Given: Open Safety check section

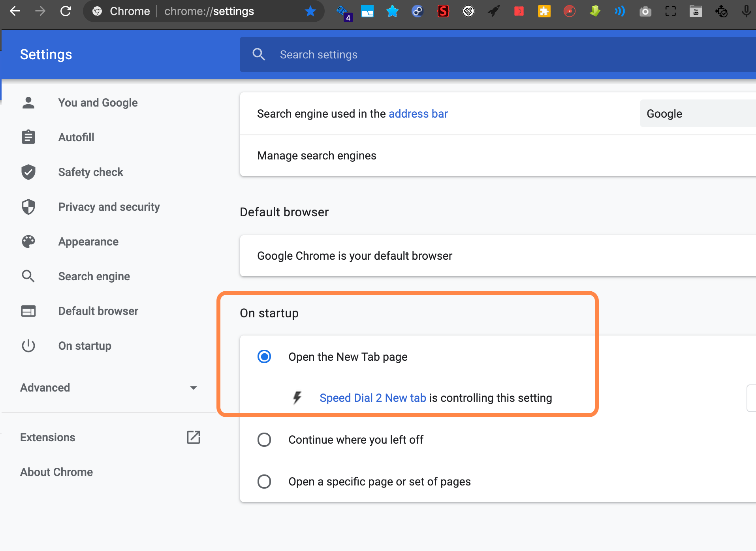Looking at the screenshot, I should (91, 172).
